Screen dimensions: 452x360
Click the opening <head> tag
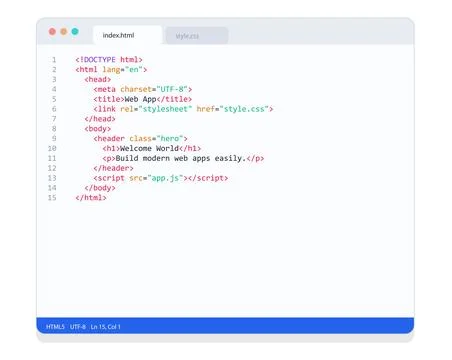point(98,79)
